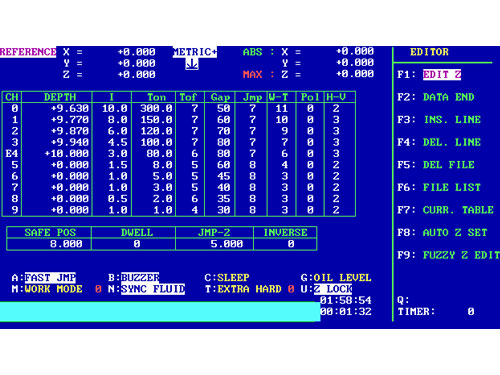Select W-T value 11 in channel 0
500x375 pixels.
tap(282, 108)
